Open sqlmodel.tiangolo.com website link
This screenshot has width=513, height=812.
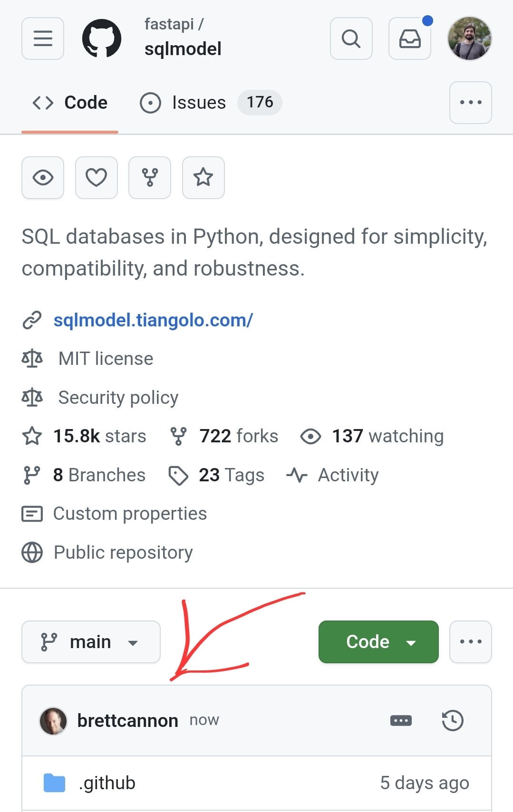[153, 320]
